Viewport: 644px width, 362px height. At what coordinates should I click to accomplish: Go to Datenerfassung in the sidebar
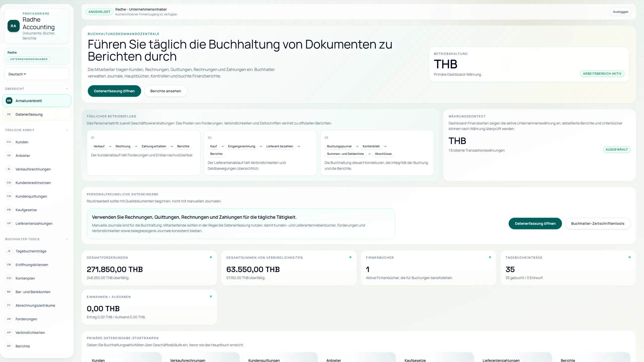coord(37,114)
